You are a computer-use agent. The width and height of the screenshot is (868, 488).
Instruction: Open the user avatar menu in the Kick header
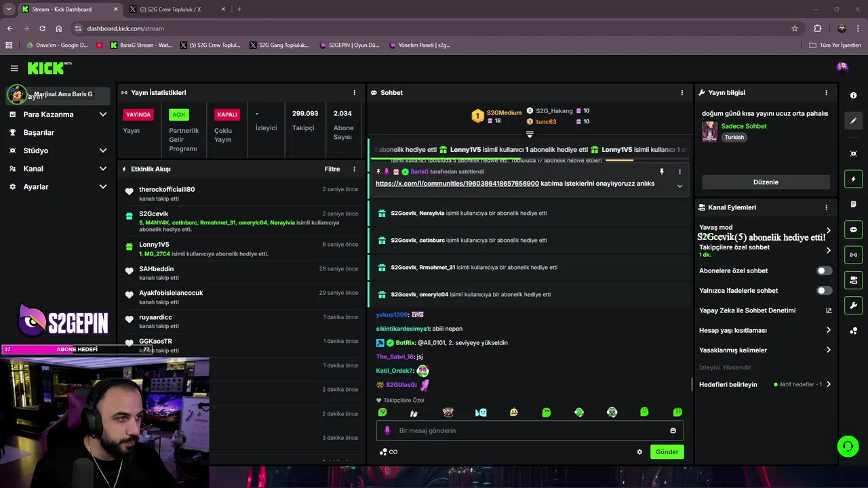click(x=842, y=66)
